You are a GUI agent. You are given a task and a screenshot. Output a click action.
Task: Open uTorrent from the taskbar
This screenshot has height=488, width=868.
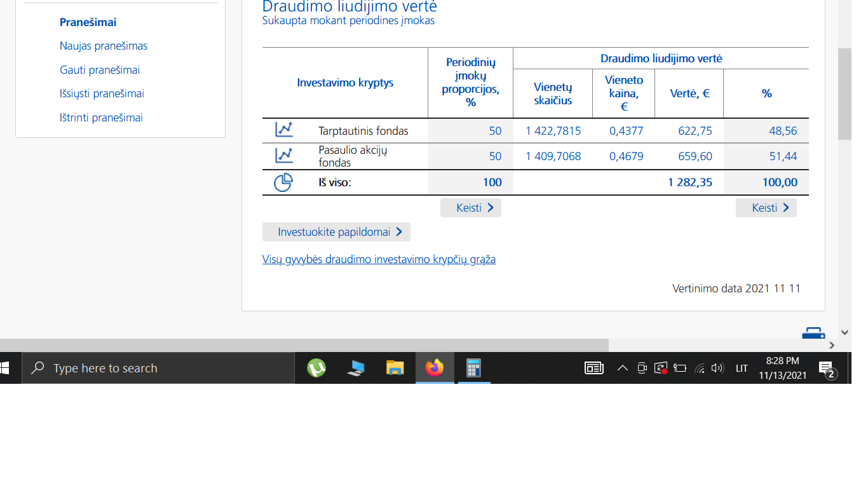(x=316, y=368)
